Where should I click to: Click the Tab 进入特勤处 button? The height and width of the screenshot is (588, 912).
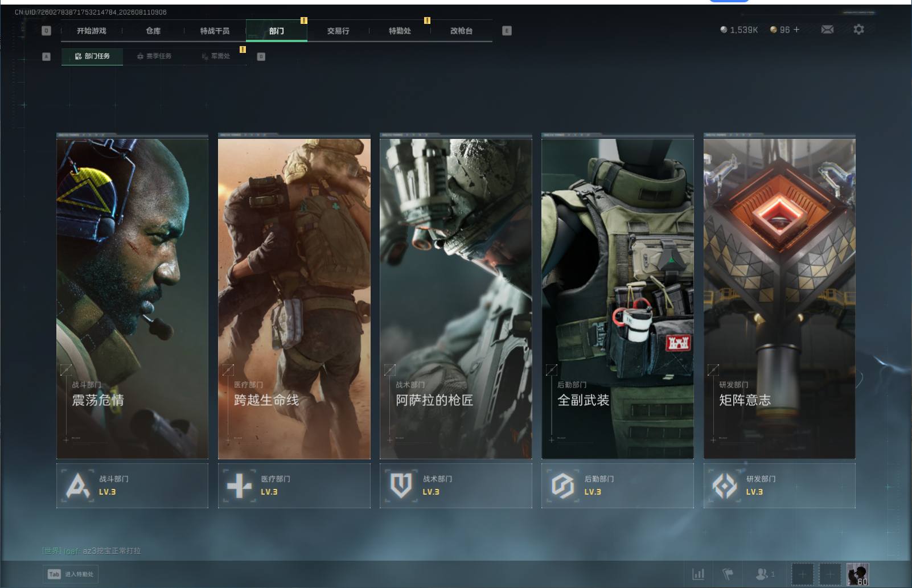(x=71, y=574)
